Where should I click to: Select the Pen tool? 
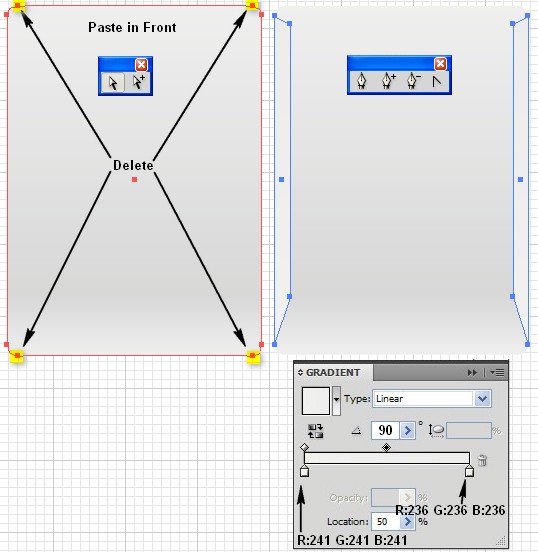click(x=362, y=81)
